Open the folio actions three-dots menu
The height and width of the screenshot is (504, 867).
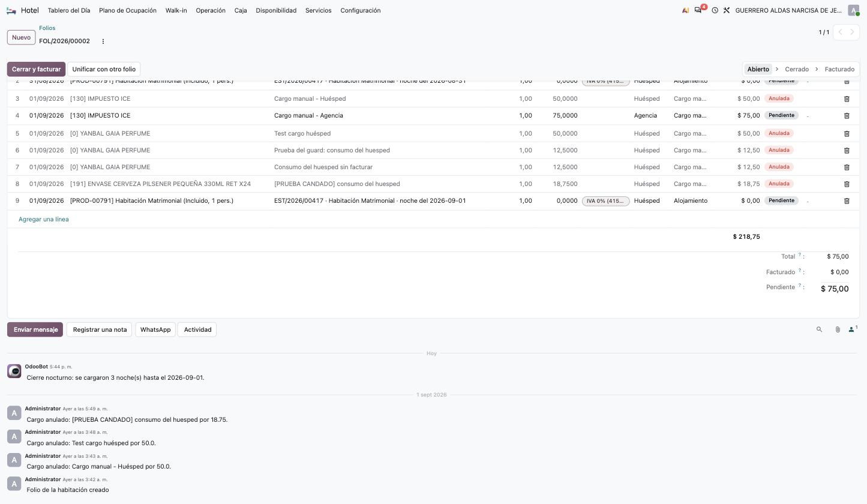coord(103,41)
